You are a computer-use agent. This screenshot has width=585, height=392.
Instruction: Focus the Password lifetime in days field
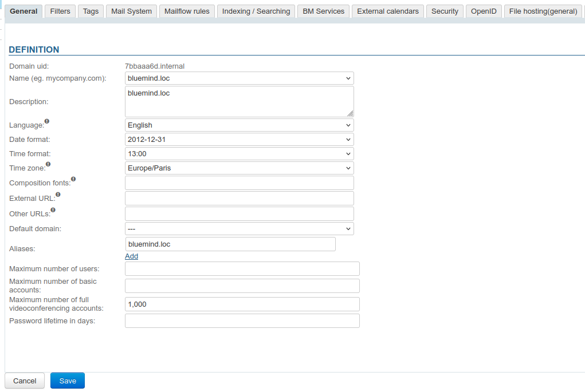(242, 321)
